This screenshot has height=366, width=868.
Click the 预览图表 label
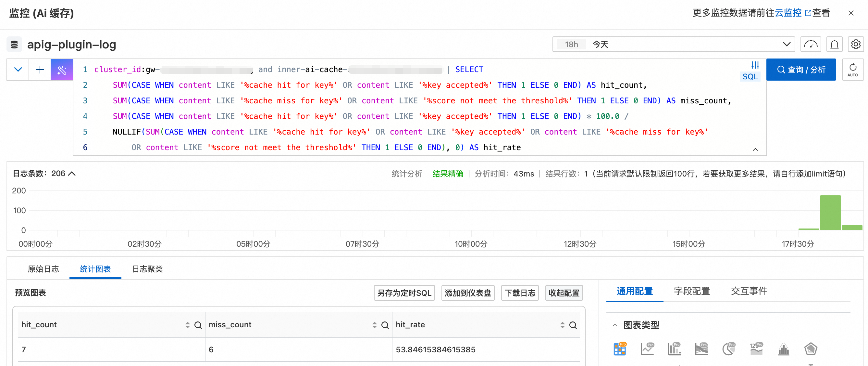pyautogui.click(x=30, y=293)
